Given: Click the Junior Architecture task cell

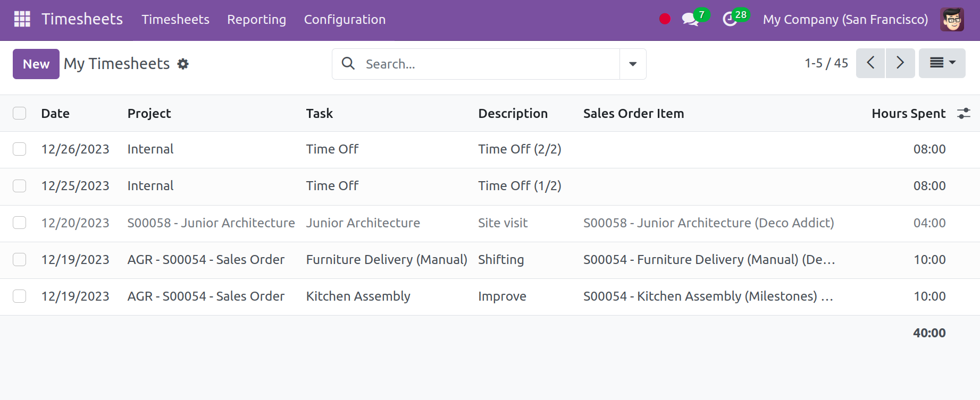Looking at the screenshot, I should click(x=363, y=223).
